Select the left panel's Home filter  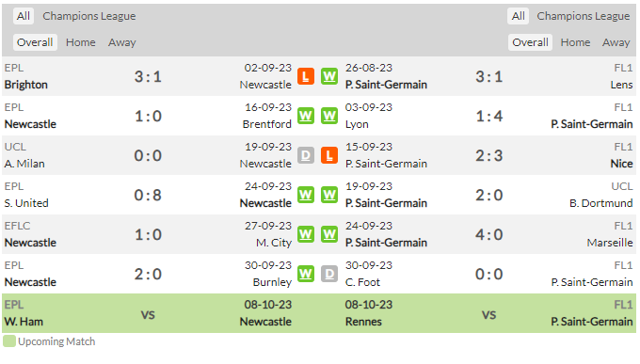(81, 42)
